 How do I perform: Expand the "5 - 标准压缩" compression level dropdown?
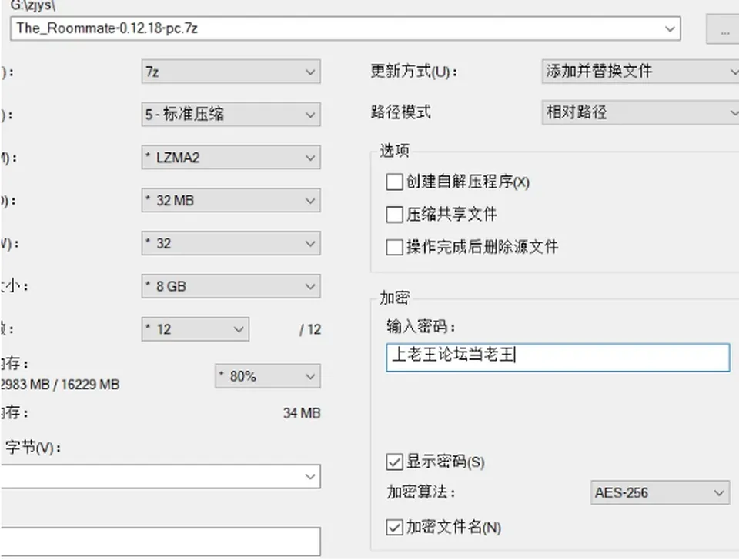coord(231,115)
